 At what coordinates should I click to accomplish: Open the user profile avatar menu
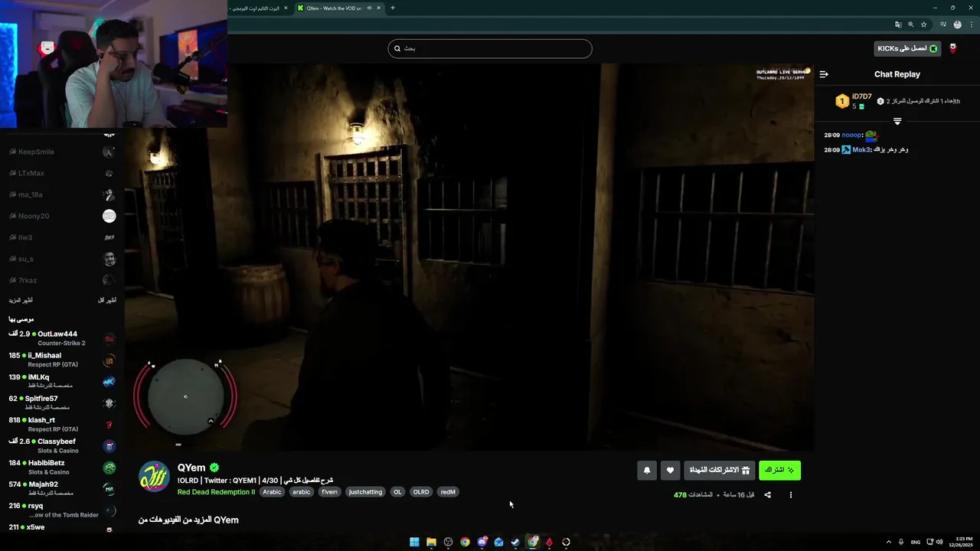(x=953, y=48)
